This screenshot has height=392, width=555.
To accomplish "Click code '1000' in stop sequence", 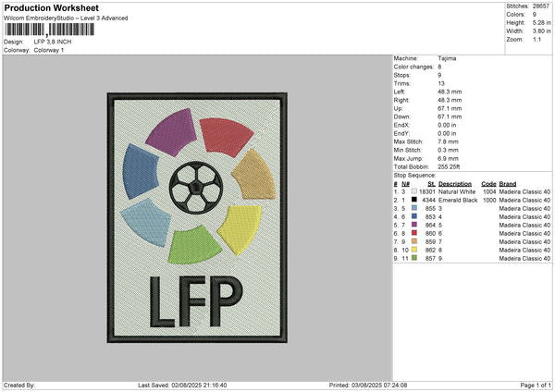I will point(489,201).
